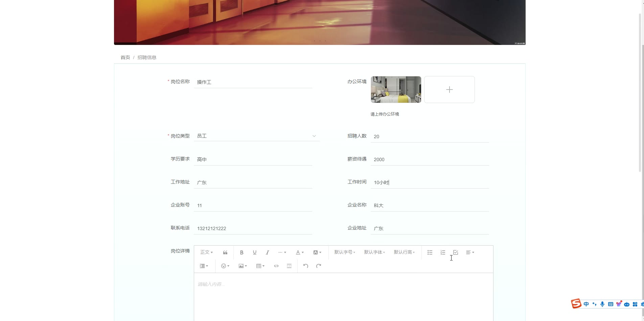Click the 工作地址 field with 广东
The image size is (644, 321).
tap(253, 182)
